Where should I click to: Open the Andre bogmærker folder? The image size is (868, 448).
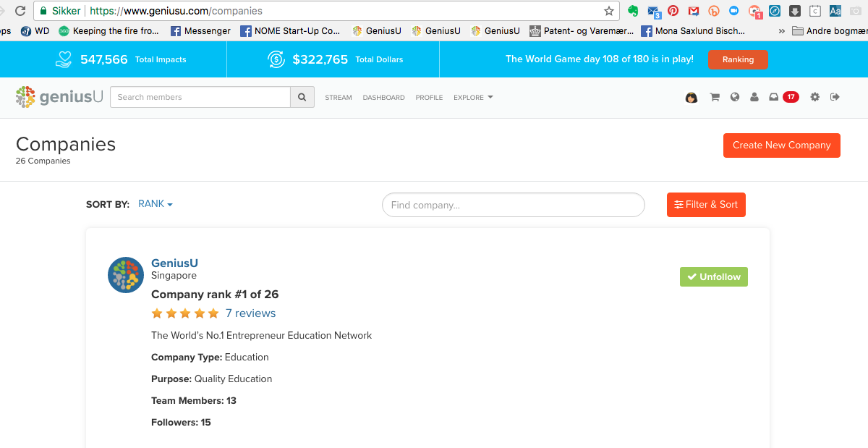[829, 31]
